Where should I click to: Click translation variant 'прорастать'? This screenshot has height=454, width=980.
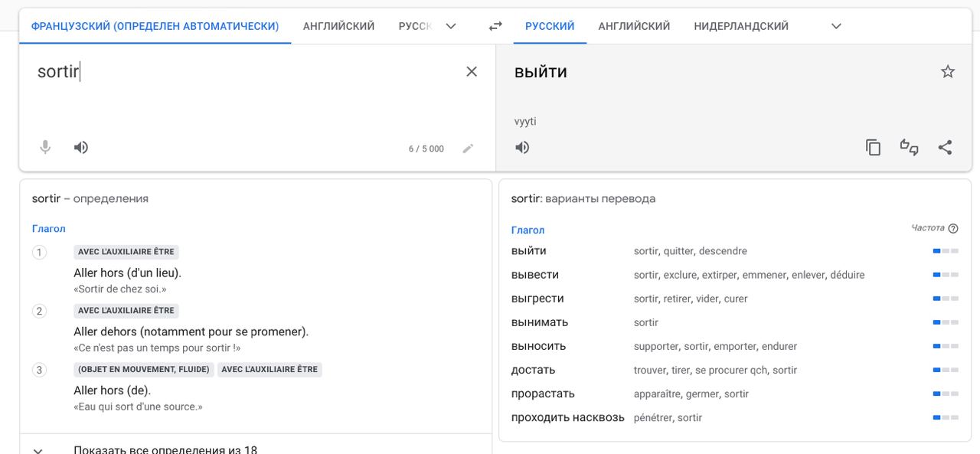[x=543, y=394]
